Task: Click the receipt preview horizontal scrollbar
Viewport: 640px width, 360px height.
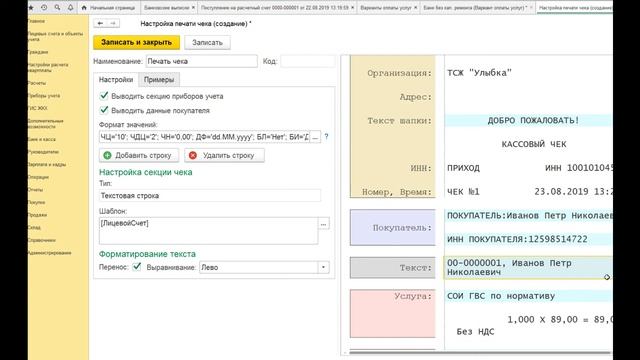Action: (x=480, y=352)
